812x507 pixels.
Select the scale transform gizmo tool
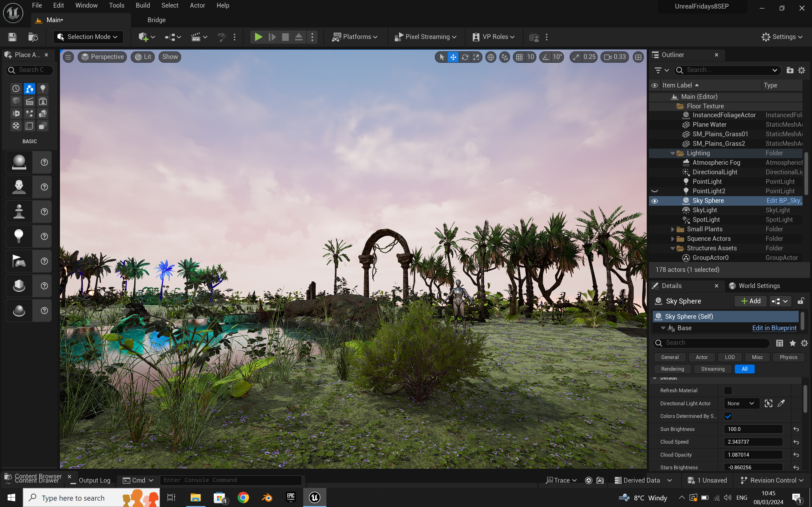476,57
